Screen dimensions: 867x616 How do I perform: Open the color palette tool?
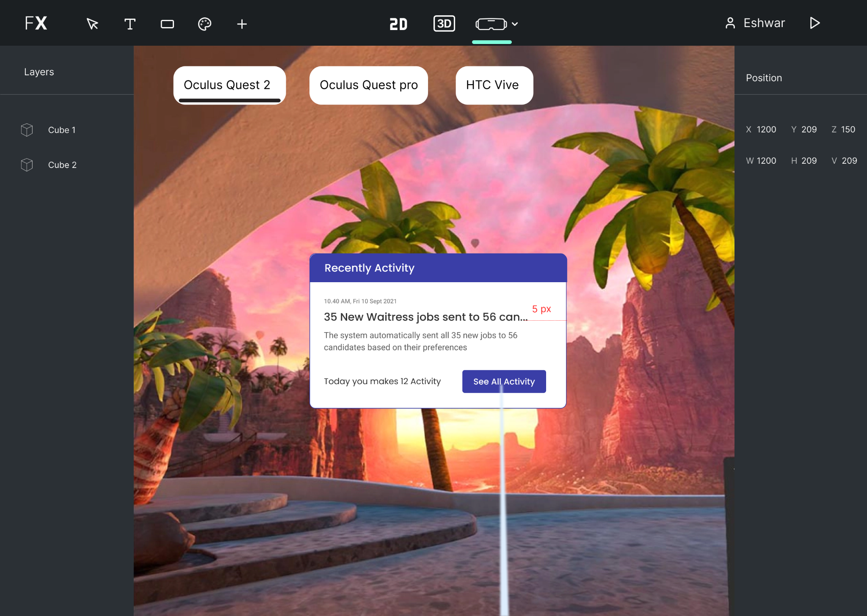(x=204, y=24)
